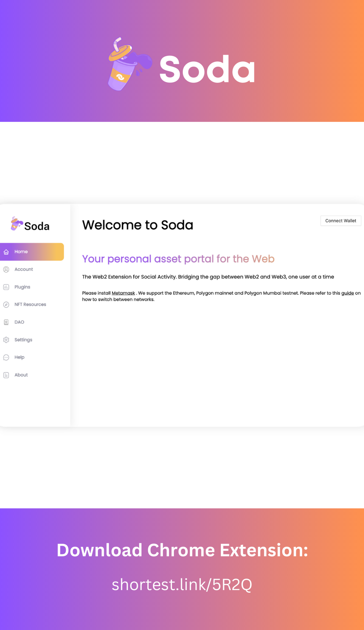Click the Account person icon
The image size is (364, 630).
(6, 269)
